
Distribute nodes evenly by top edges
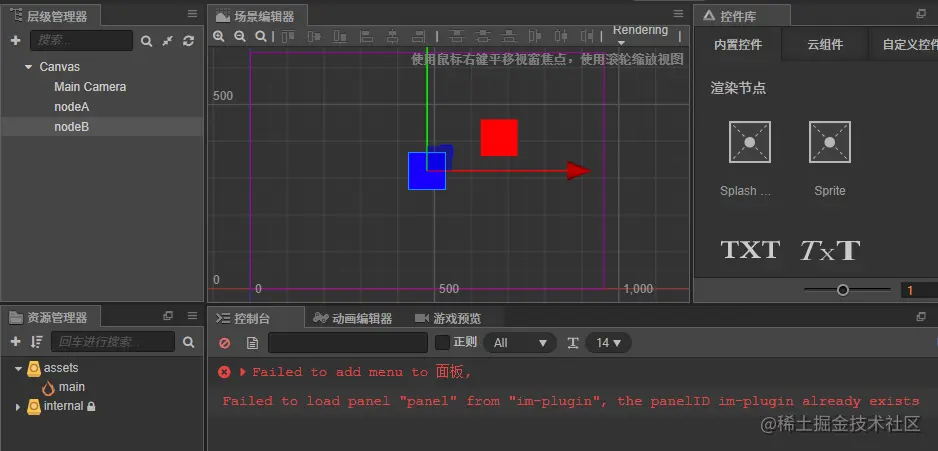pos(457,36)
